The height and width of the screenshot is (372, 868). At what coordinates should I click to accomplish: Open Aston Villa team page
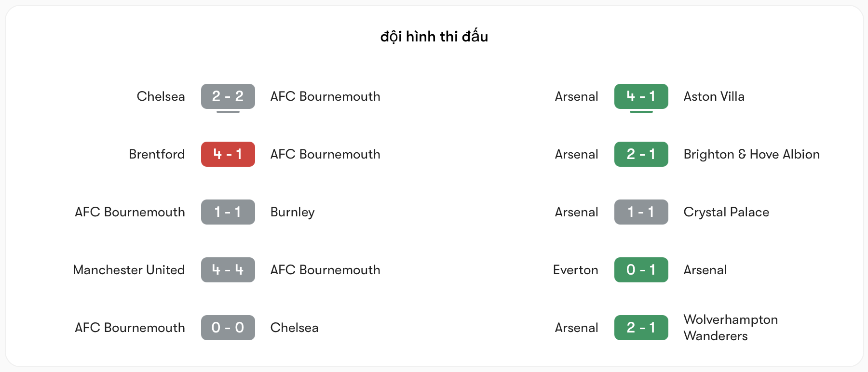pyautogui.click(x=714, y=96)
